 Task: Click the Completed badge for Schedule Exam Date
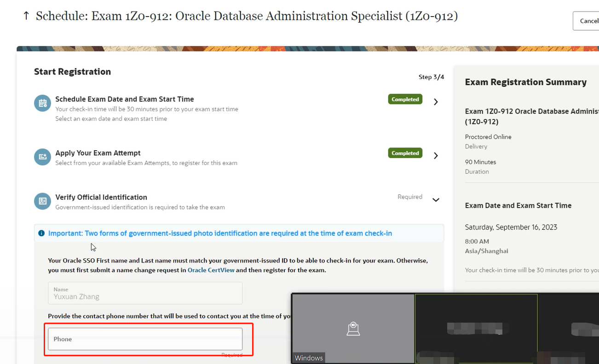[405, 99]
